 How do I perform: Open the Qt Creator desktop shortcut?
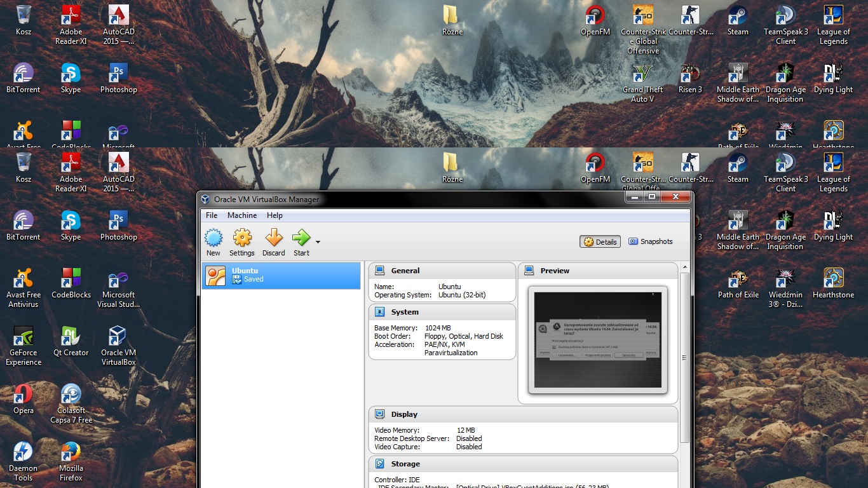tap(71, 341)
